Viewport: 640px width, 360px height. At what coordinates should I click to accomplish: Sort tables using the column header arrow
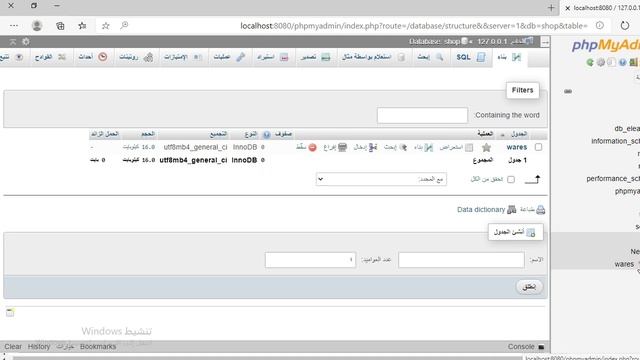tap(502, 135)
